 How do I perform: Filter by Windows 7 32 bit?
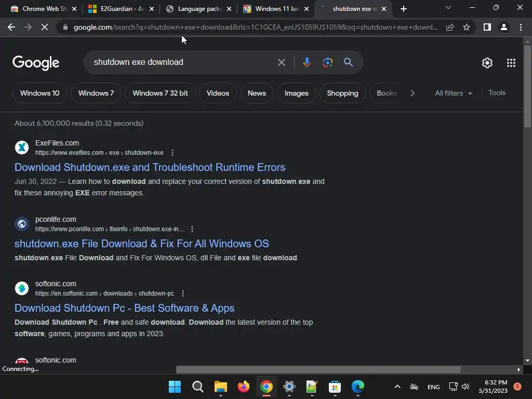(x=160, y=94)
